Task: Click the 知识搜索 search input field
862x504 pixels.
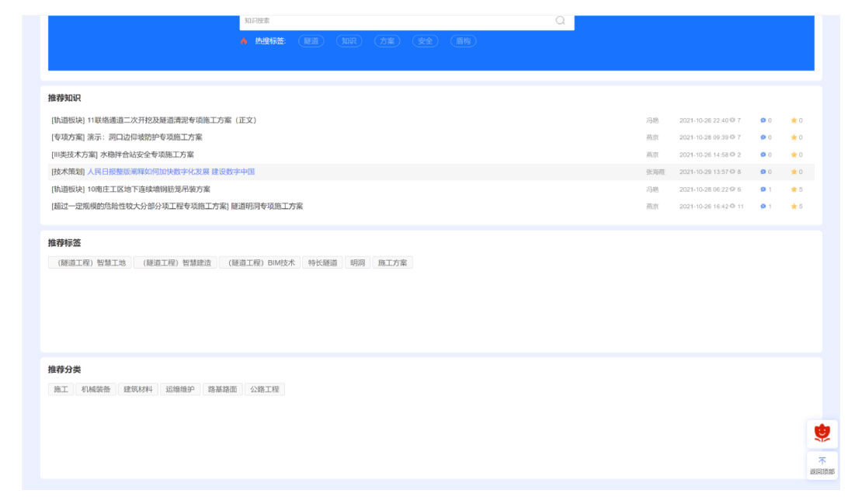Action: point(396,21)
